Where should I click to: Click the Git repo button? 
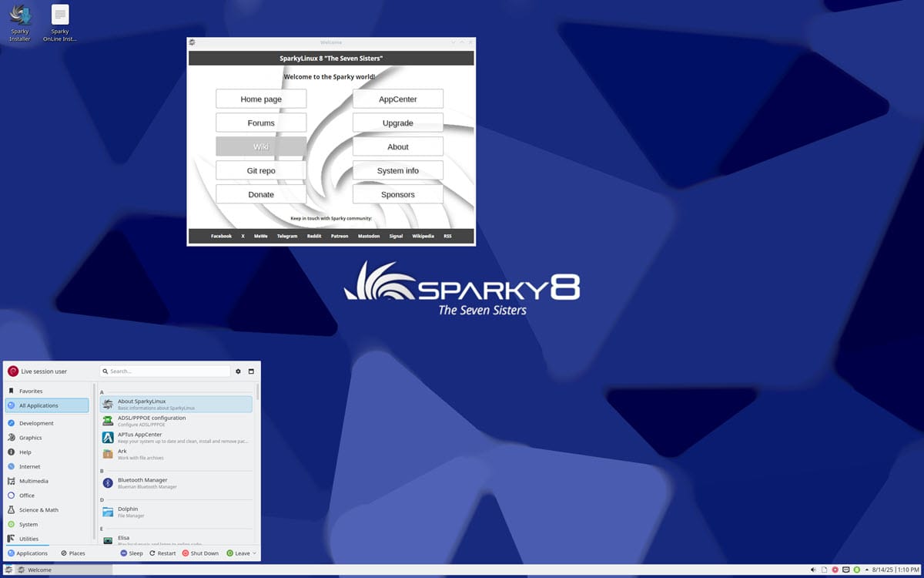point(261,170)
